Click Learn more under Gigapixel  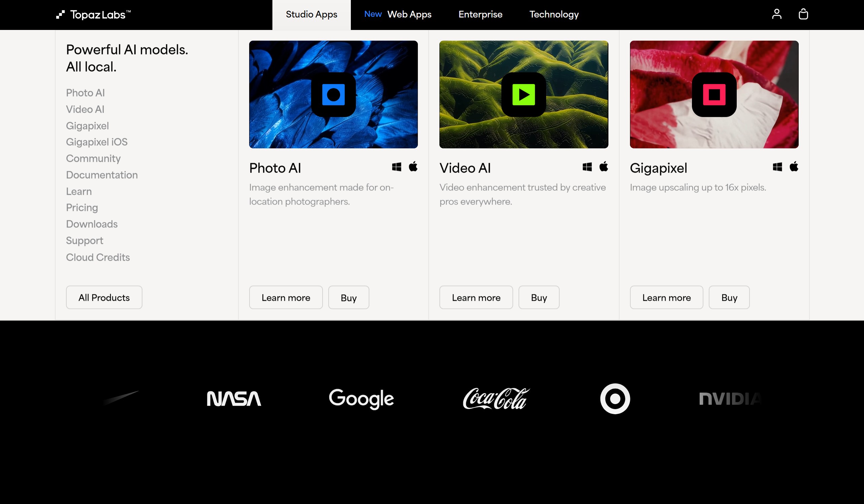(666, 297)
